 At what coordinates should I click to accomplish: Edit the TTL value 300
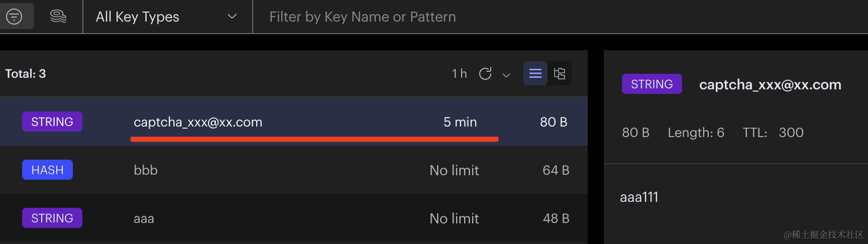point(791,133)
